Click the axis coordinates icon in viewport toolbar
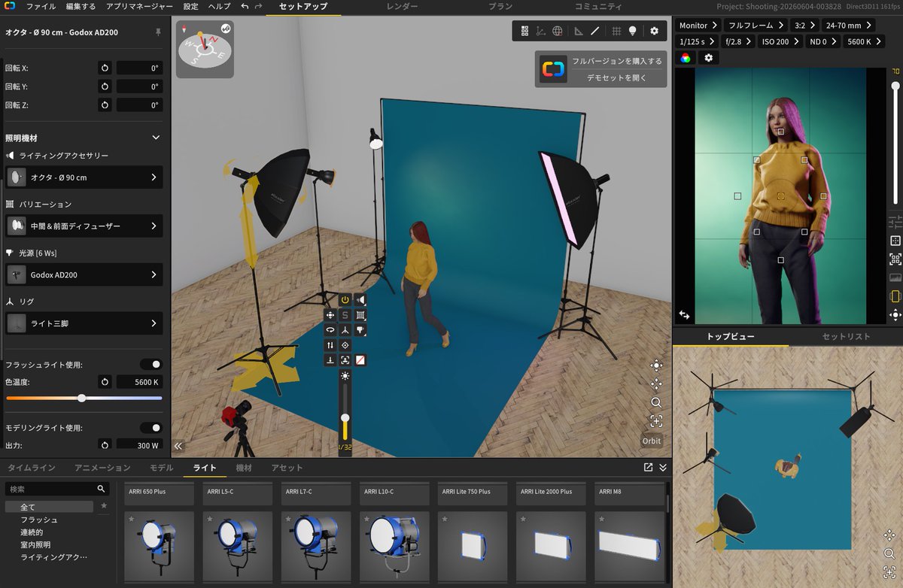The image size is (903, 588). click(x=541, y=31)
